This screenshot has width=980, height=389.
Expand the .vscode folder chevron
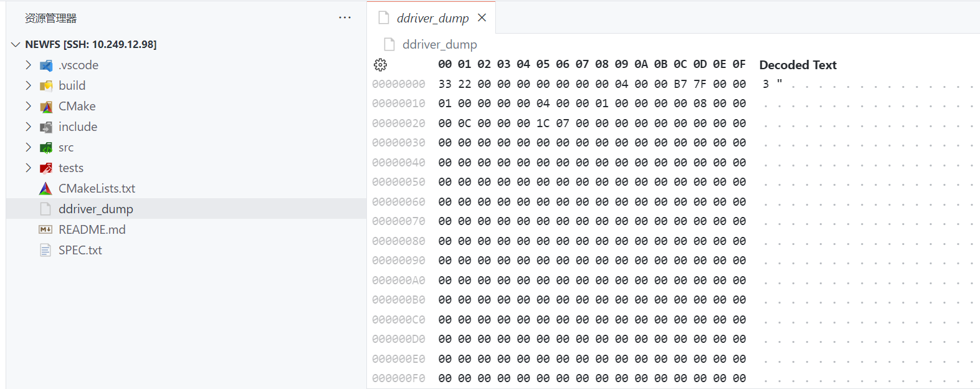coord(28,65)
